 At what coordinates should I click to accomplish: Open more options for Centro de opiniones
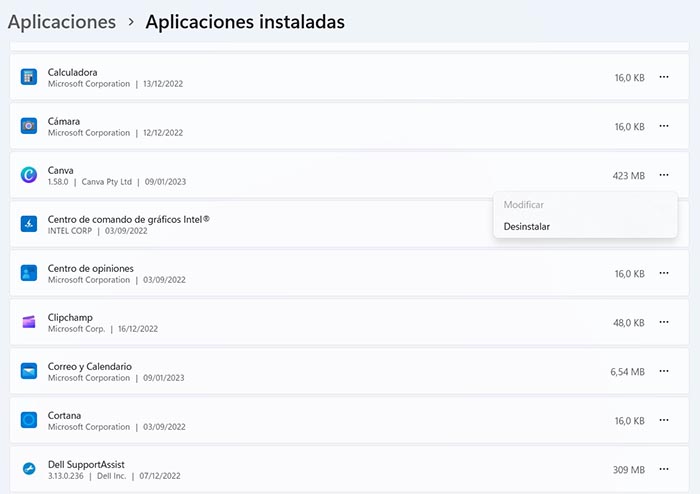(x=664, y=273)
